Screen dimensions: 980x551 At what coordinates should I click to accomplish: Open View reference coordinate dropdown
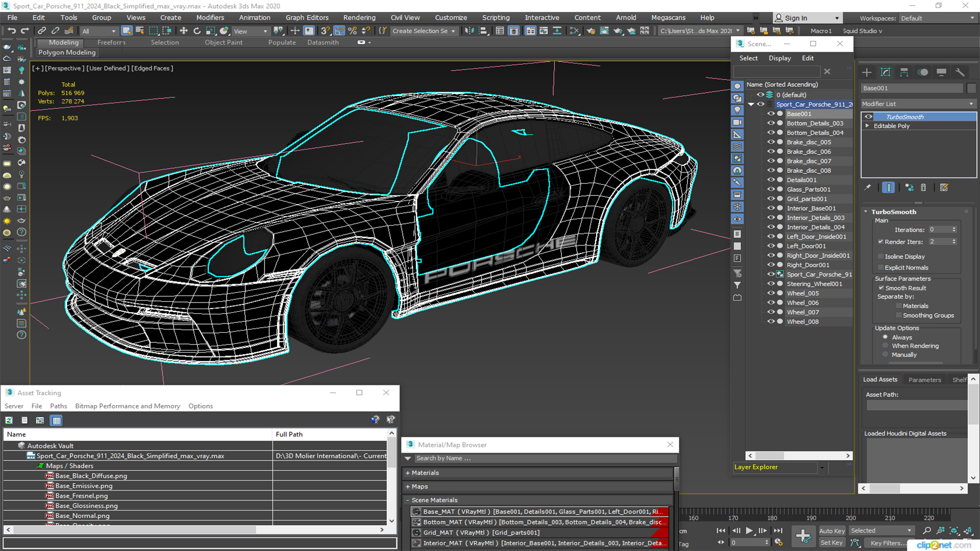click(x=250, y=31)
